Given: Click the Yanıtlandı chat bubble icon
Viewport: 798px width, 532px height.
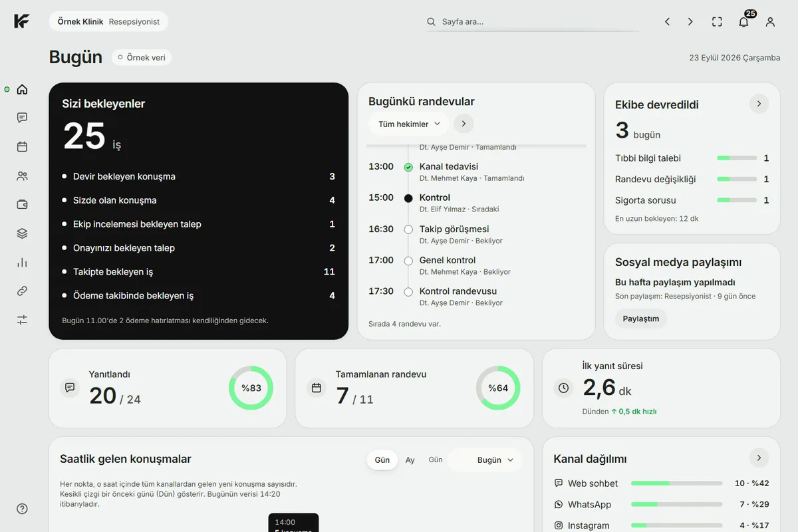Looking at the screenshot, I should (70, 388).
